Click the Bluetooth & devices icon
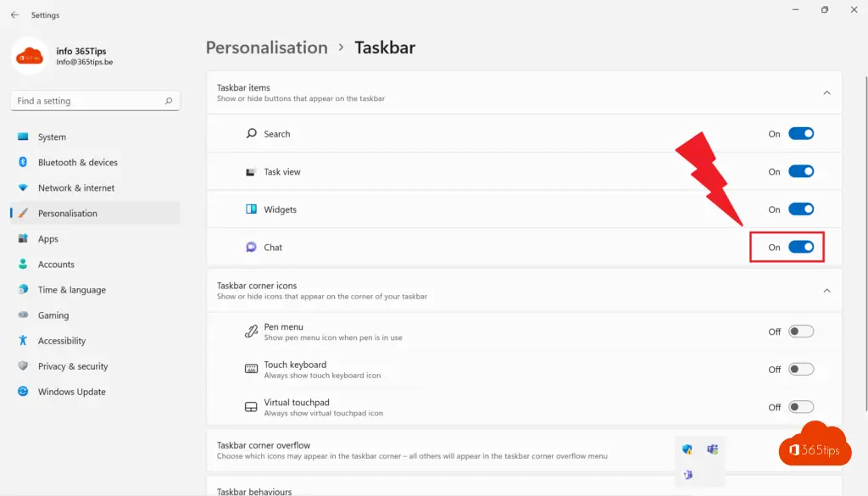 pyautogui.click(x=22, y=162)
